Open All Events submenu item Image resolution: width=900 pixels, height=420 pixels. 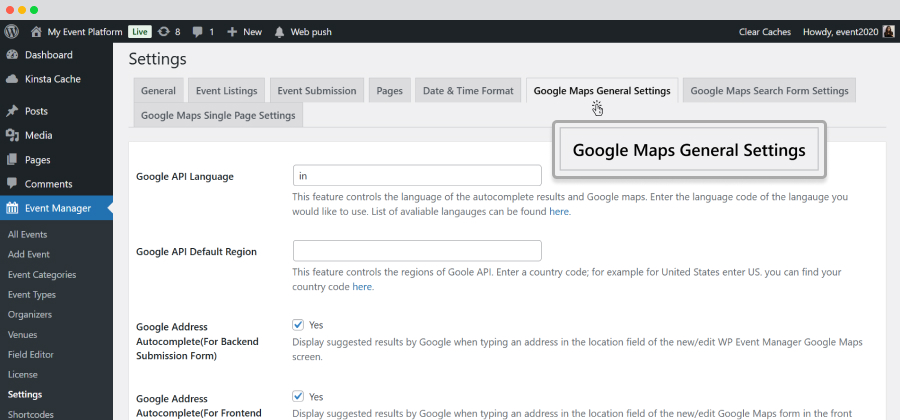(28, 234)
